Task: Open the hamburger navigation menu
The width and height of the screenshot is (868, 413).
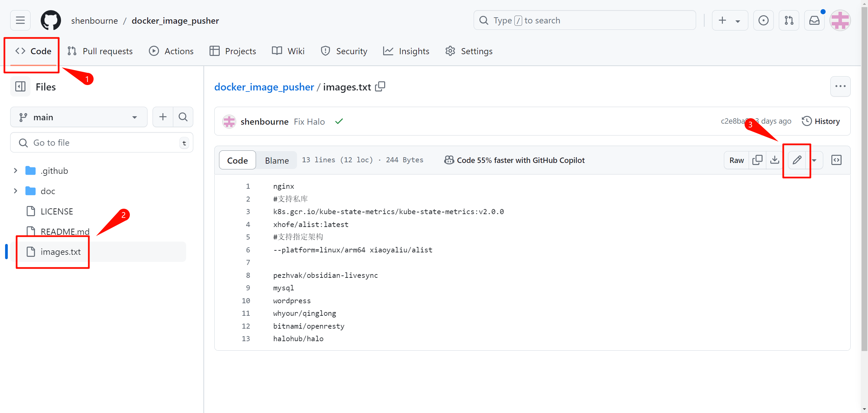Action: pyautogui.click(x=20, y=20)
